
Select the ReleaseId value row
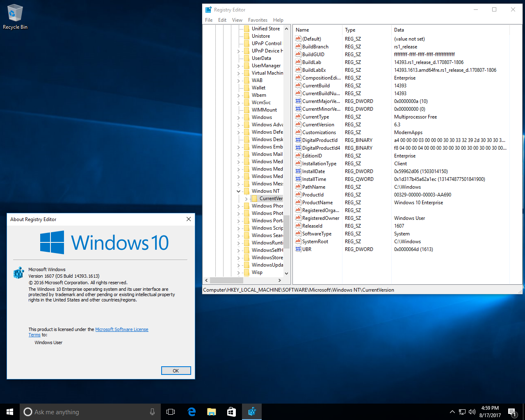pyautogui.click(x=402, y=226)
